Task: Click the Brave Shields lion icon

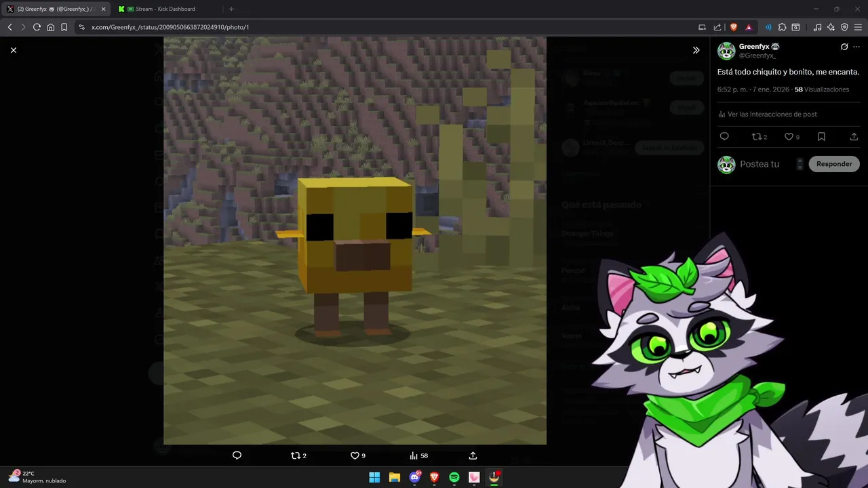Action: [x=733, y=27]
